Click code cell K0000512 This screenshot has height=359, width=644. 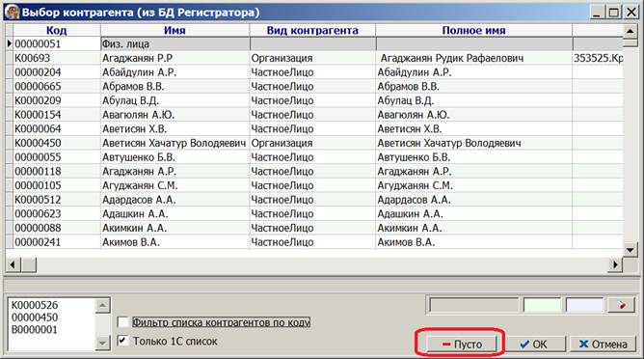click(x=57, y=200)
